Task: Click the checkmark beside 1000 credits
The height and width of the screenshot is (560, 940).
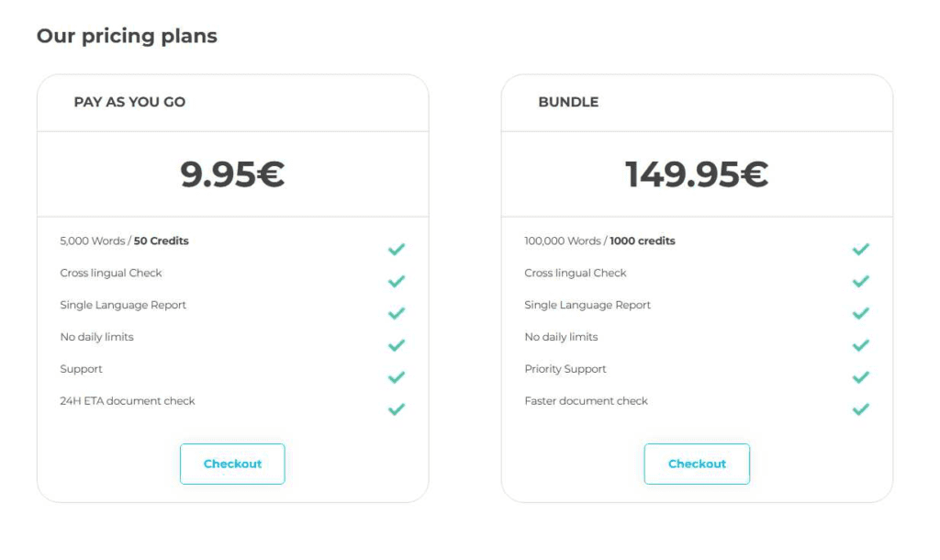Action: (x=861, y=248)
